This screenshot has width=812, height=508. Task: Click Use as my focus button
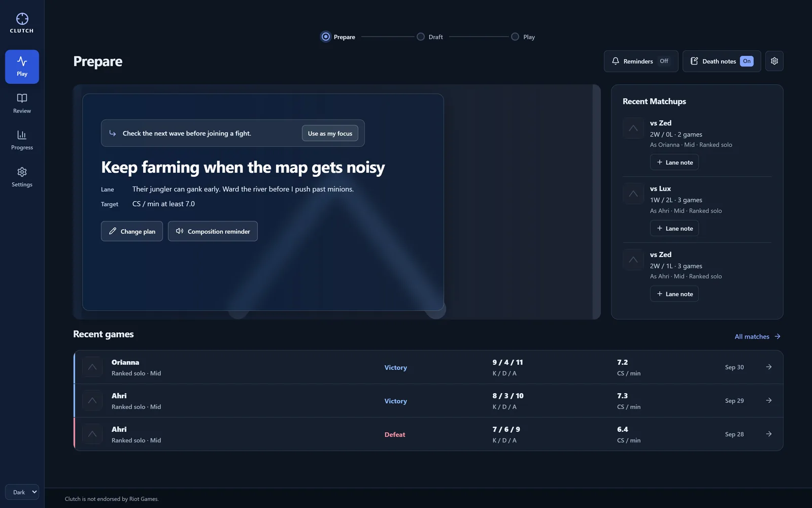330,133
